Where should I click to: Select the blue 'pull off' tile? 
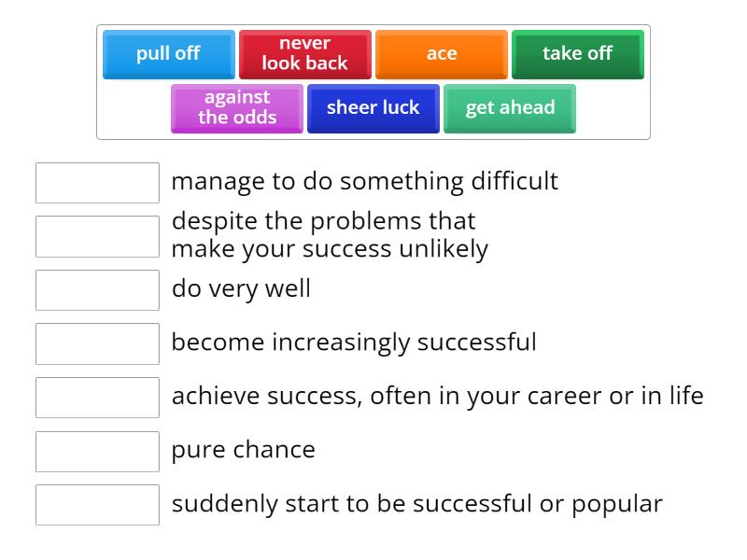(x=169, y=54)
